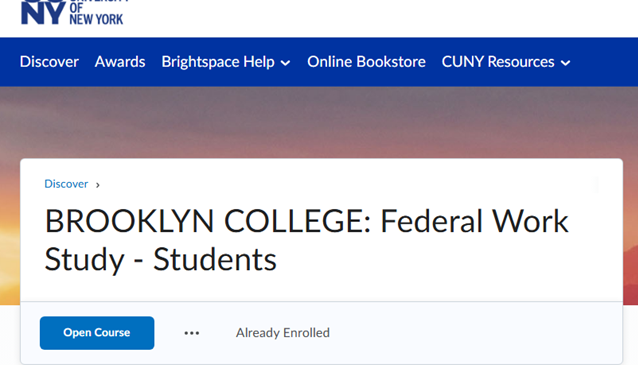Go to Discover in the navigation bar
Image resolution: width=638 pixels, height=365 pixels.
tap(49, 62)
